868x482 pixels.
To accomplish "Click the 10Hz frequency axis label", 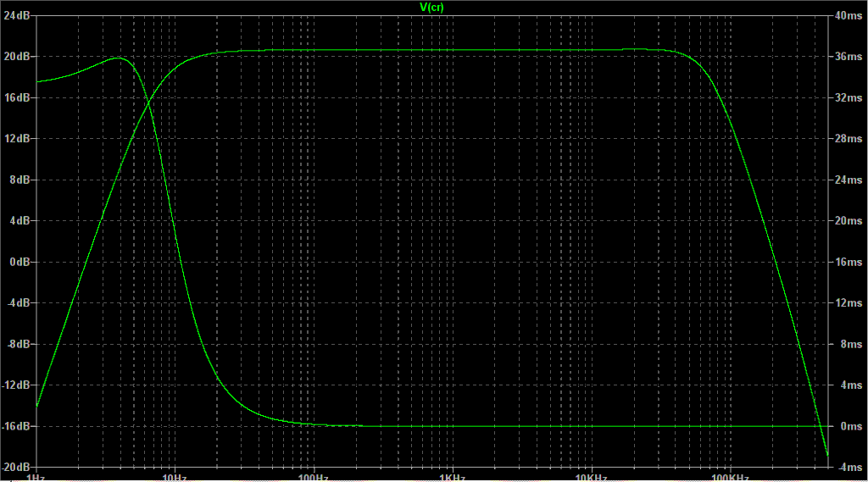I will 175,478.
